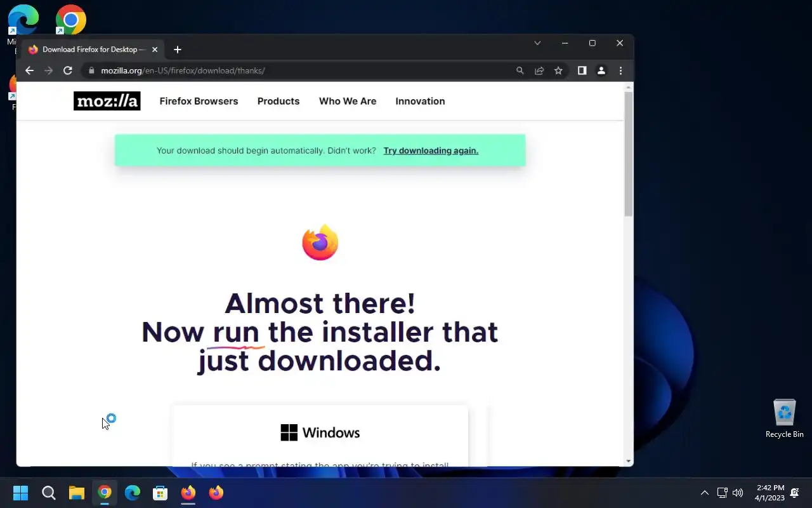Open Chrome side panel icon
The width and height of the screenshot is (812, 508).
(x=582, y=70)
